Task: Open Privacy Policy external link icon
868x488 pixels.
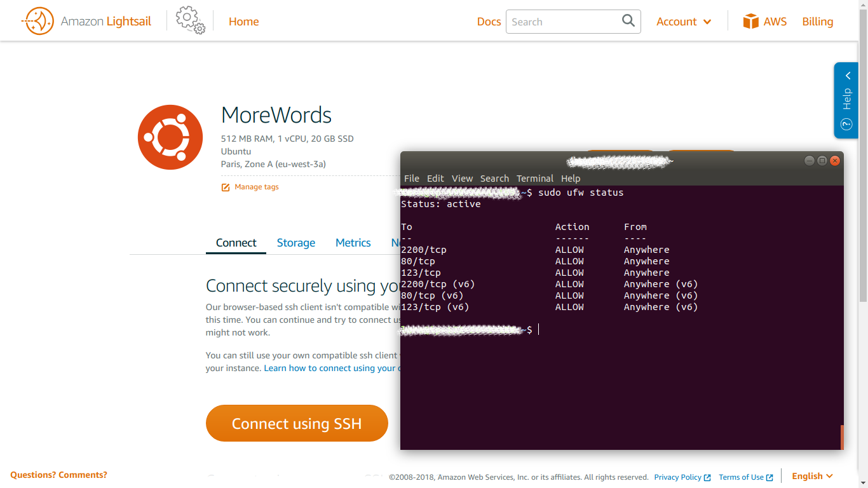Action: tap(707, 477)
